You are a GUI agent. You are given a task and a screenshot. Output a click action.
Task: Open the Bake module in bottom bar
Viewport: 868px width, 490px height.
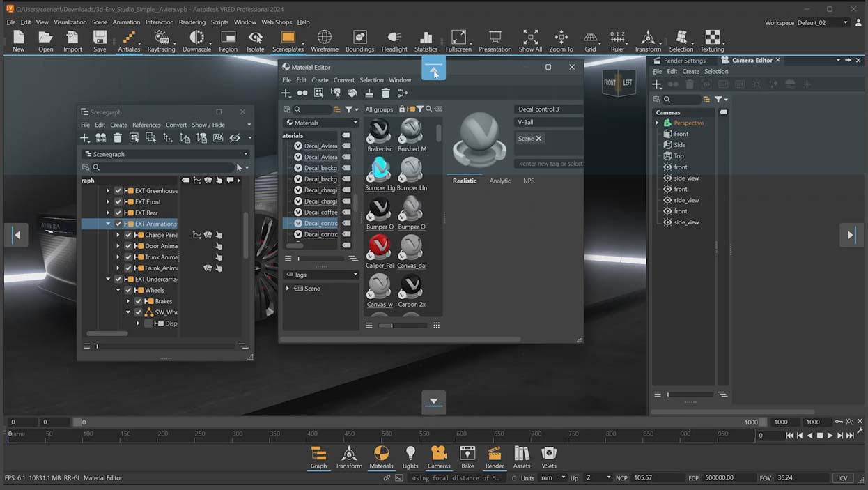[x=467, y=457]
